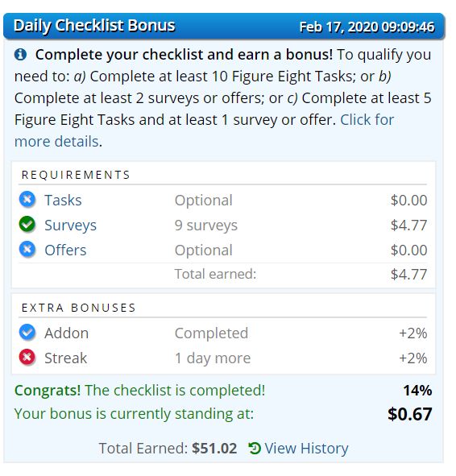
Task: Select the Streak bonus label
Action: click(65, 358)
